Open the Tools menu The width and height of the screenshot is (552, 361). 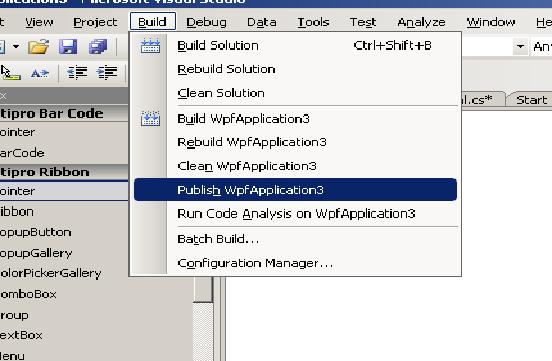pyautogui.click(x=313, y=22)
